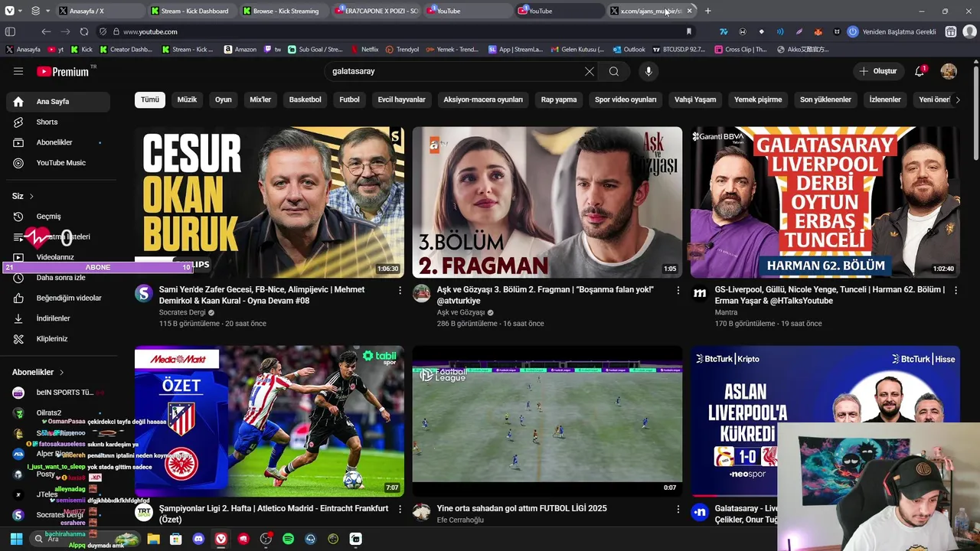Bookmark this page via address bar

[x=689, y=31]
